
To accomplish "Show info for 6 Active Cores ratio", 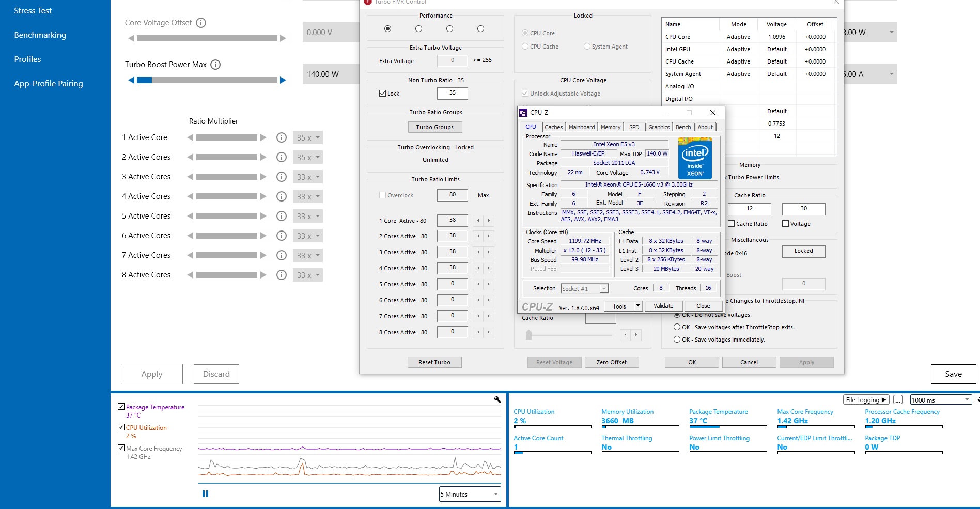I will point(282,236).
